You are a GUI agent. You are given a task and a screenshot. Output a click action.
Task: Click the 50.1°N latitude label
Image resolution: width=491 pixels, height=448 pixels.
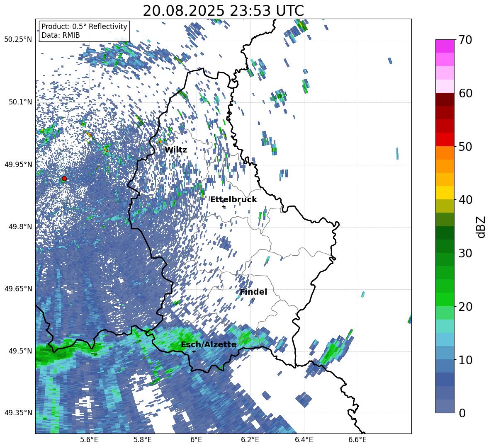coord(20,102)
